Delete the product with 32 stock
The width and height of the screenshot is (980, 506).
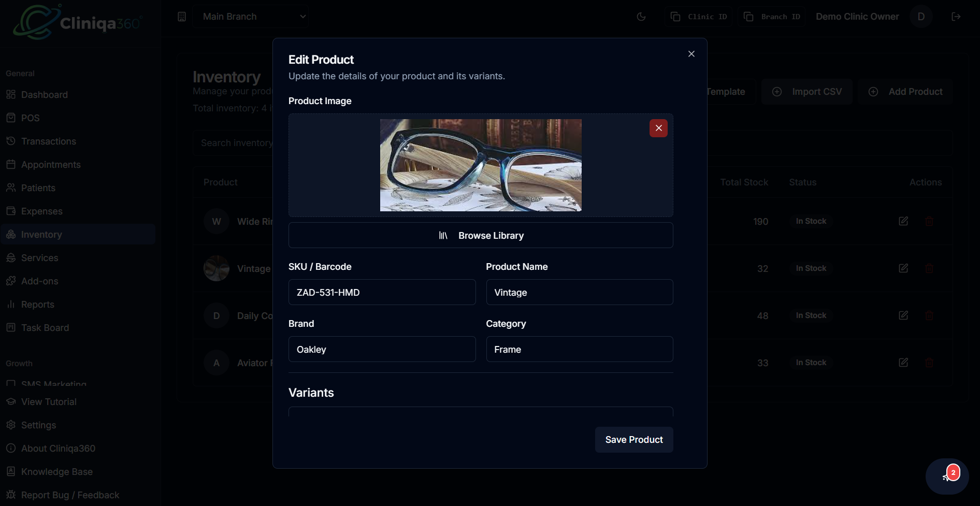[929, 268]
